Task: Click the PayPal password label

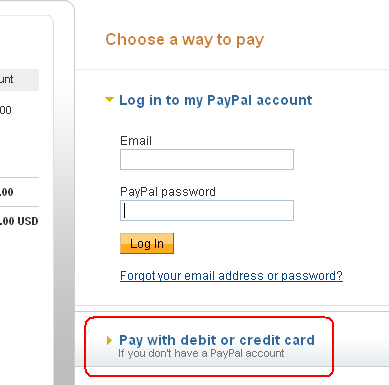Action: tap(168, 192)
